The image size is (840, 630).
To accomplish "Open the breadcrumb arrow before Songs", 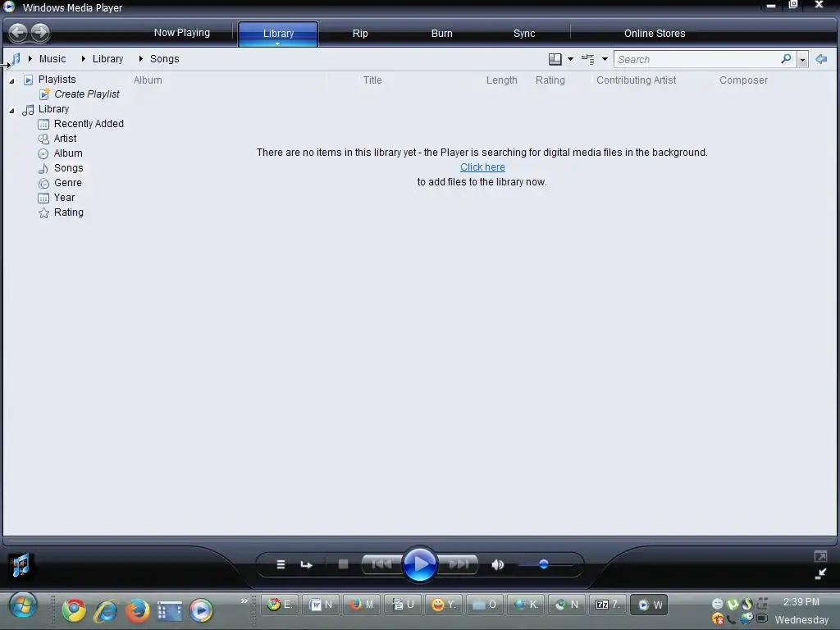I will click(x=140, y=58).
